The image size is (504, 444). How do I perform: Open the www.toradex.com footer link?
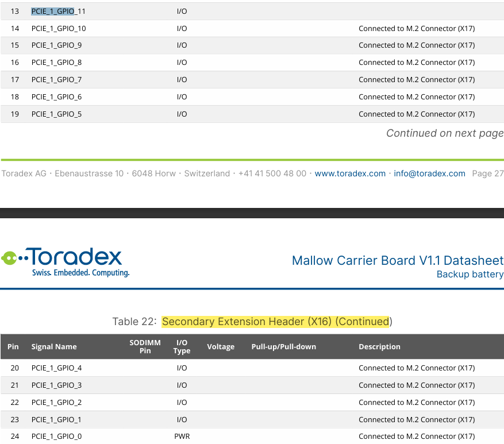tap(350, 173)
